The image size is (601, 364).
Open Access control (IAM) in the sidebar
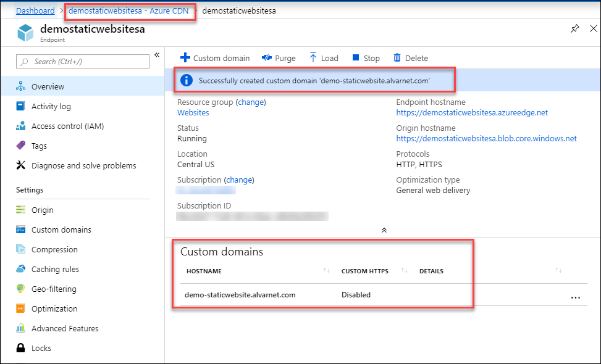[82, 126]
